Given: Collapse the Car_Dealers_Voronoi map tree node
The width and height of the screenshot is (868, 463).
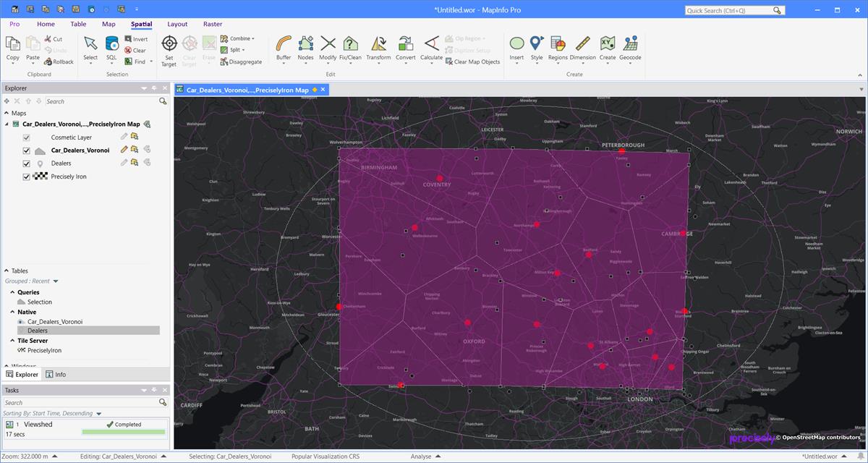Looking at the screenshot, I should point(7,124).
